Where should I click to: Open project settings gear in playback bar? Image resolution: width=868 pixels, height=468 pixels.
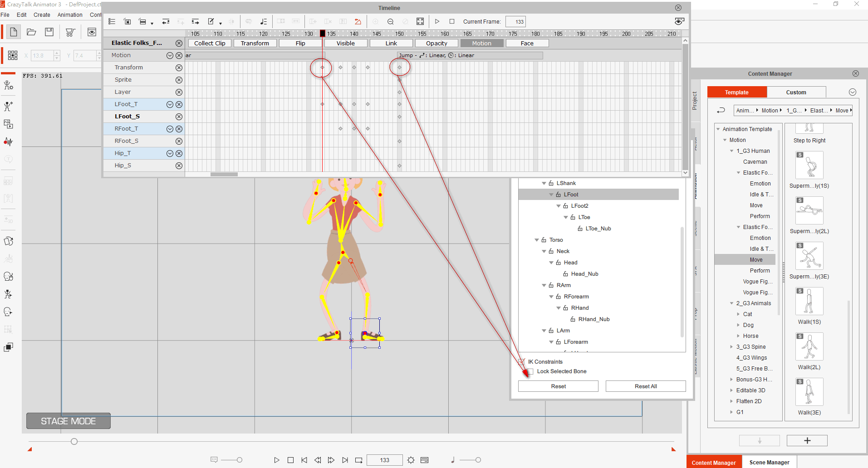411,460
